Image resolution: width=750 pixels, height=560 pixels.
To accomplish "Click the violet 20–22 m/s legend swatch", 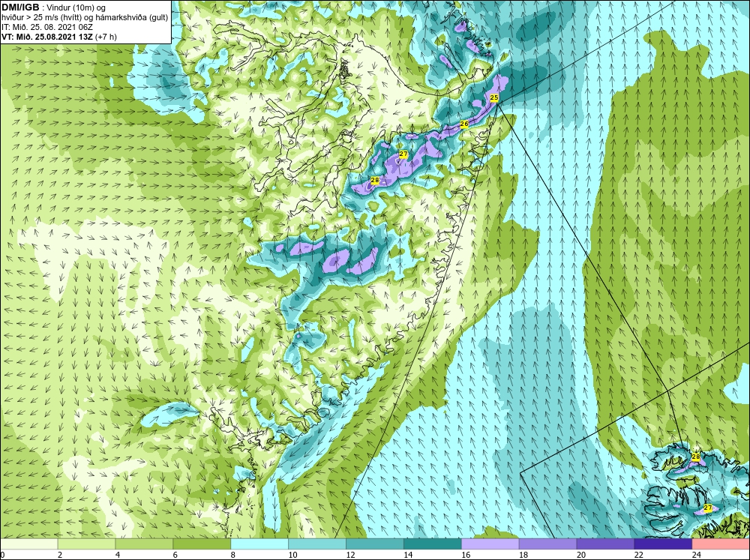I will (605, 544).
